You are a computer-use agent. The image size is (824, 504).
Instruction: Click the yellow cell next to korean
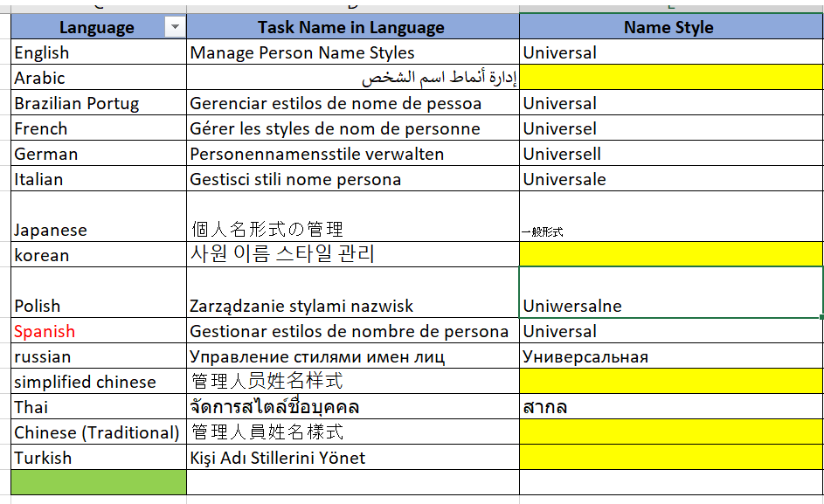pyautogui.click(x=668, y=254)
